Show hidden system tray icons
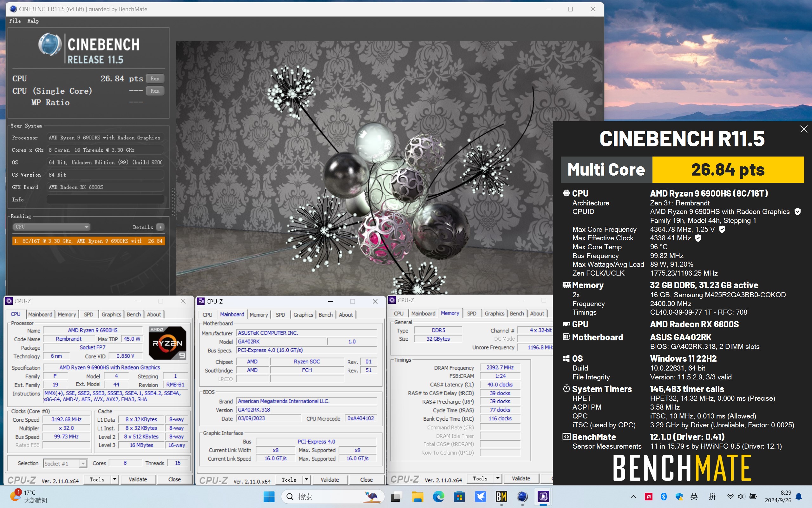812x508 pixels. (633, 496)
